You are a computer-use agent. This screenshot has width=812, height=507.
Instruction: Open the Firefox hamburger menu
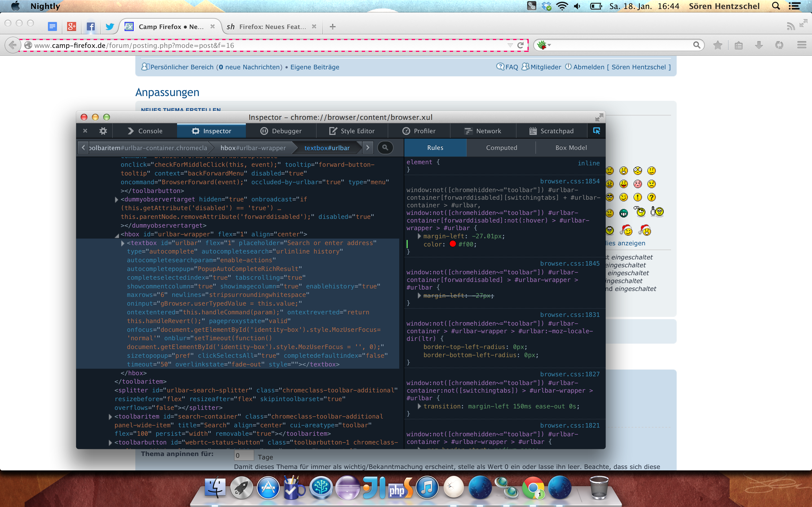[x=802, y=45]
